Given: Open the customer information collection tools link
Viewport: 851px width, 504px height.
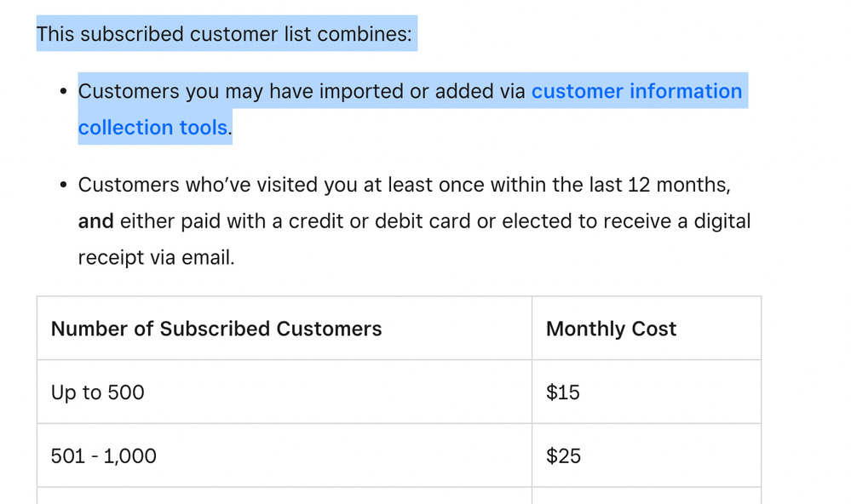Looking at the screenshot, I should (635, 91).
